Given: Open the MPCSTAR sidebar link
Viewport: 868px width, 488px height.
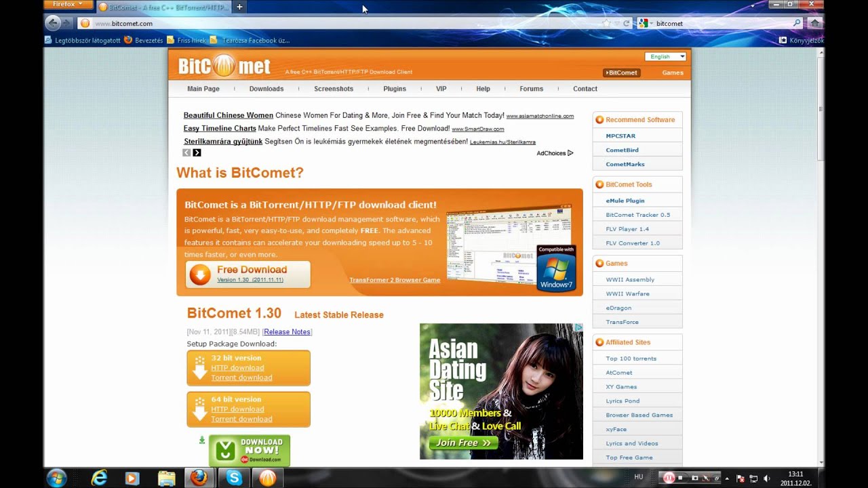Looking at the screenshot, I should coord(620,136).
